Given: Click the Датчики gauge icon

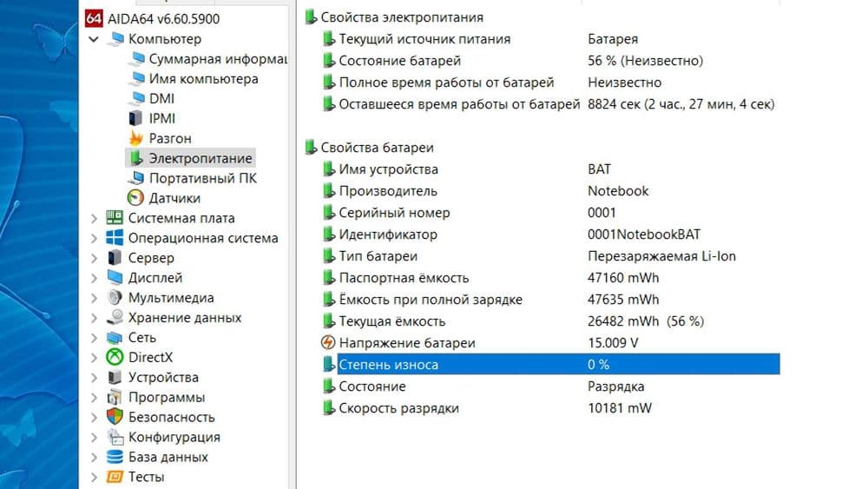Looking at the screenshot, I should [135, 198].
